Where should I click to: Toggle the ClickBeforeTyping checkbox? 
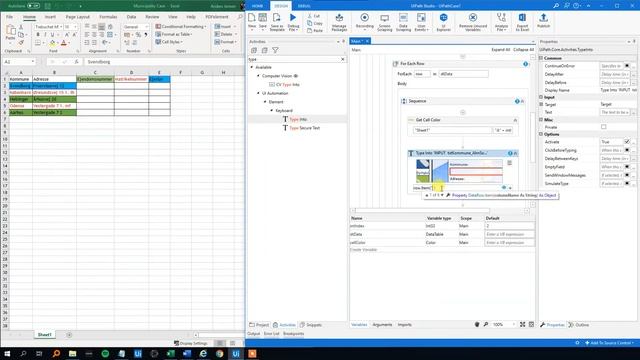point(627,150)
